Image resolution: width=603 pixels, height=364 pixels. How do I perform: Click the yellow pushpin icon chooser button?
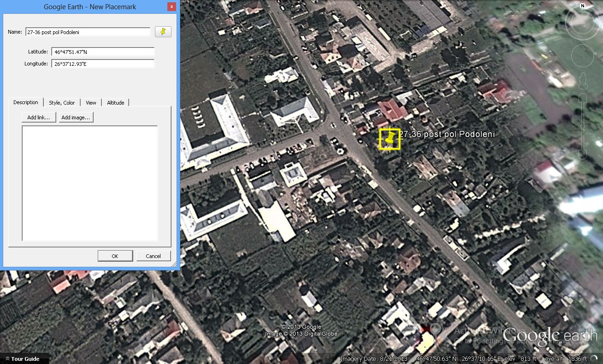163,32
